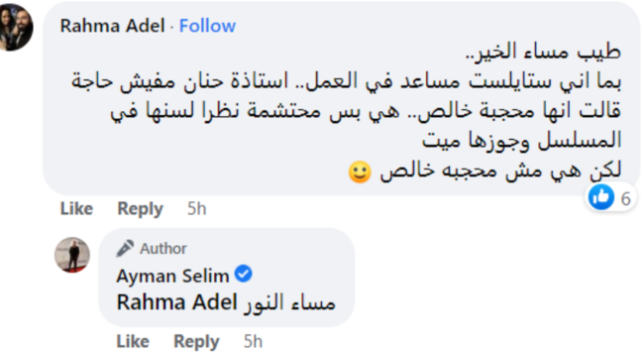Reply to Ayman Selim's comment

click(x=196, y=342)
